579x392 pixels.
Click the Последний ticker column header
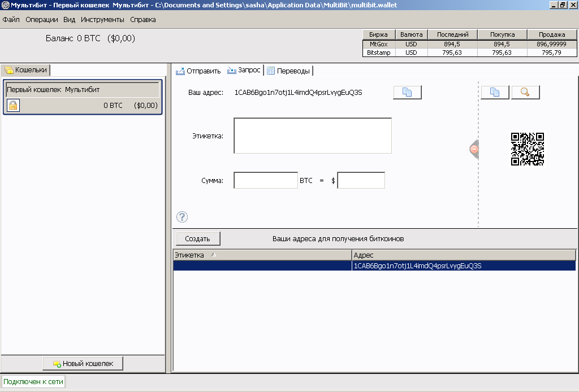pyautogui.click(x=453, y=34)
